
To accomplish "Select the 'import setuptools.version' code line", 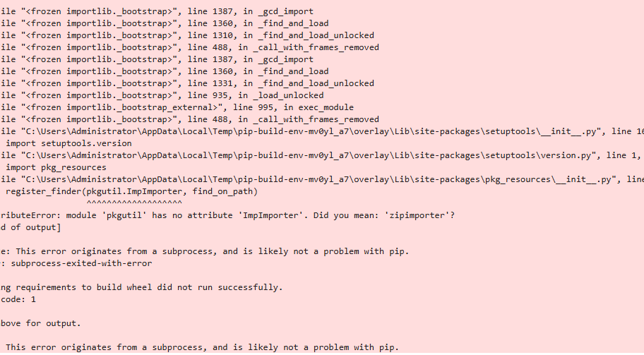I will pos(68,143).
